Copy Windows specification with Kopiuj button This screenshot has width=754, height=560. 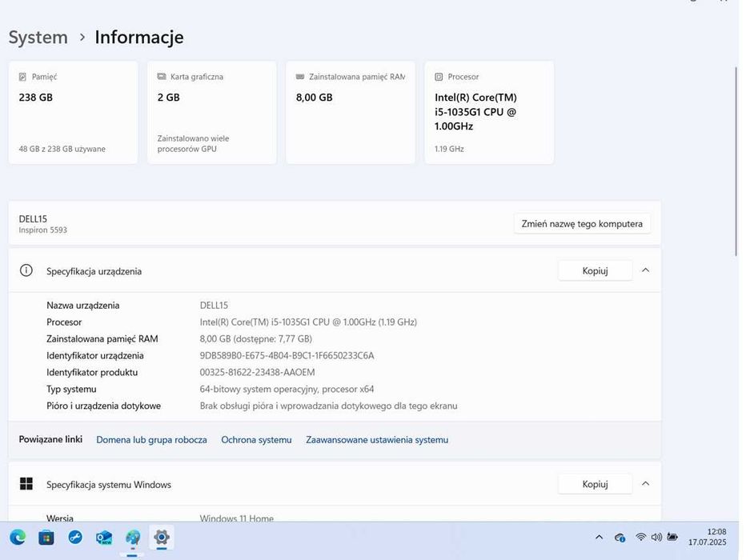pos(595,484)
